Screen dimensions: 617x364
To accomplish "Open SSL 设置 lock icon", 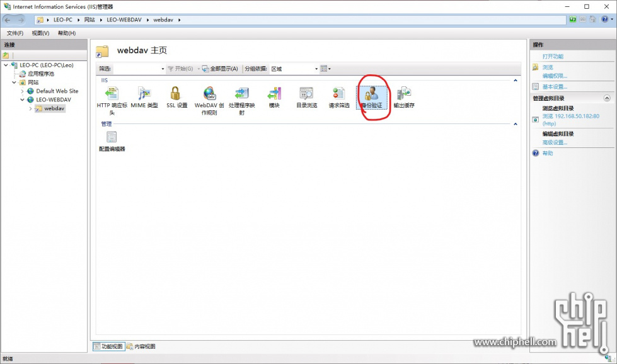I will (x=176, y=94).
